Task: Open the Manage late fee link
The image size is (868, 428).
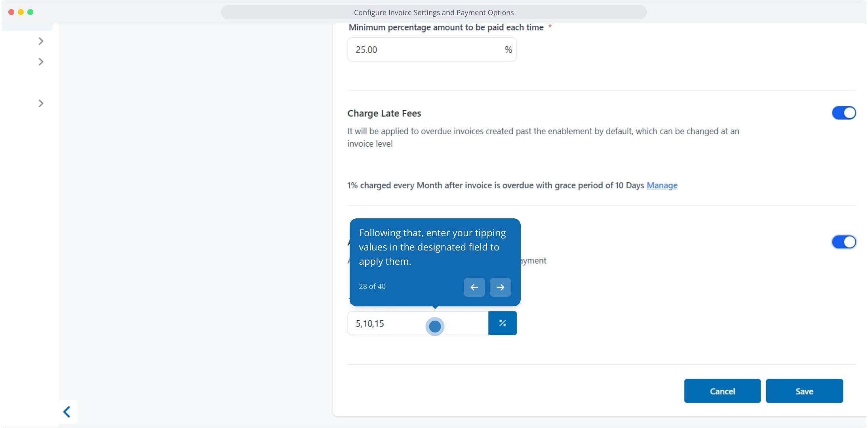Action: [x=662, y=185]
